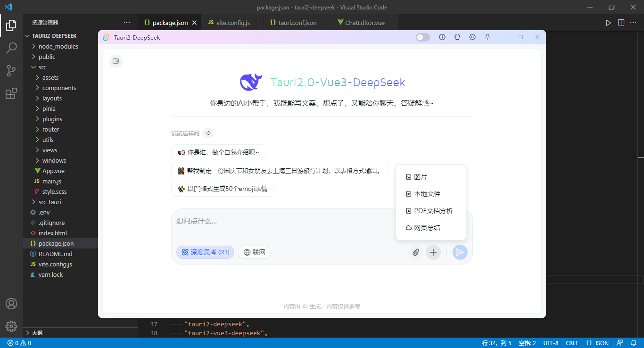Open the Manage gear in activity bar
644x348 pixels.
coord(11,326)
